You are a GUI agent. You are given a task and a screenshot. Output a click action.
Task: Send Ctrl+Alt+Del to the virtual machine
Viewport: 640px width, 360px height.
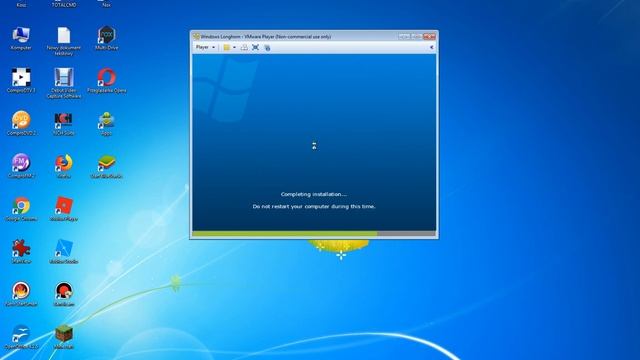tap(244, 47)
